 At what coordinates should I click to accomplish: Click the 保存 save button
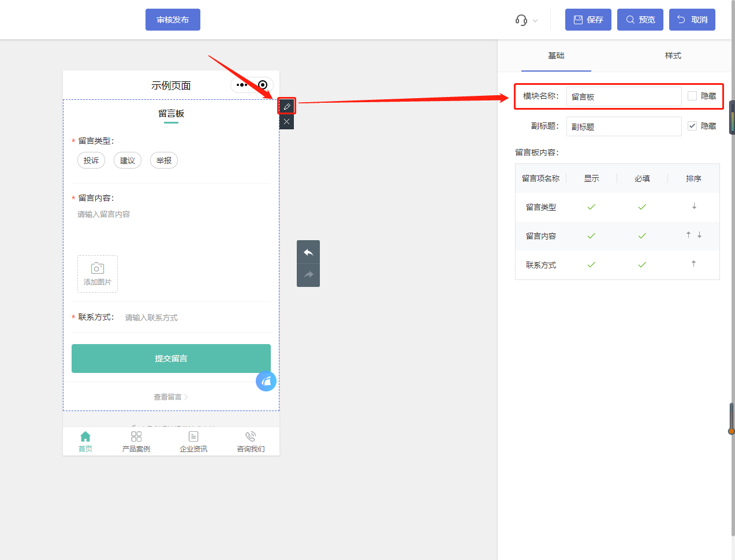588,20
